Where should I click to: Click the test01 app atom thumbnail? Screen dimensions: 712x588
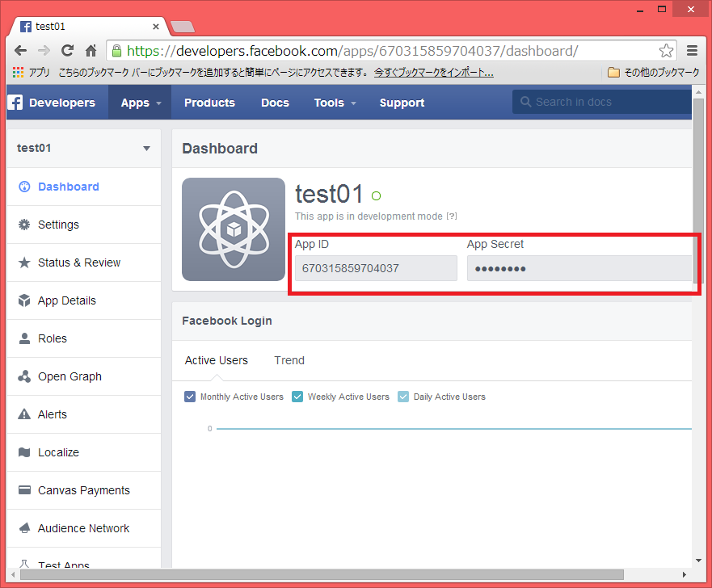234,229
